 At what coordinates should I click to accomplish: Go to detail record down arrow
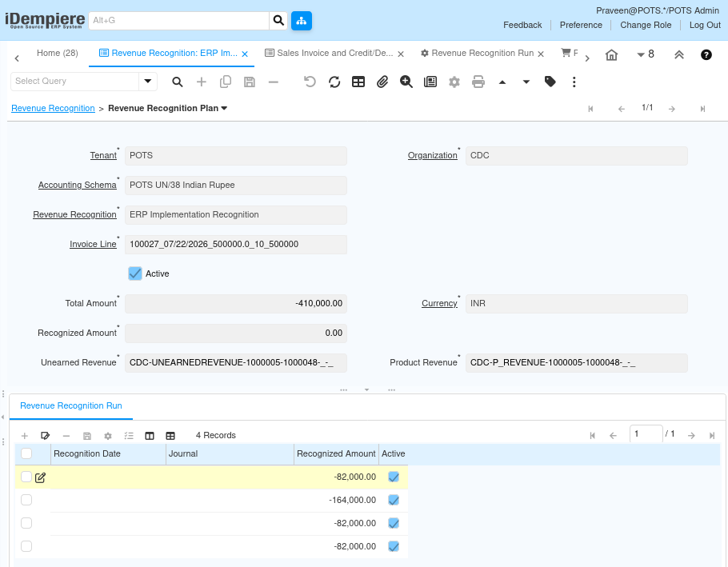click(x=526, y=82)
